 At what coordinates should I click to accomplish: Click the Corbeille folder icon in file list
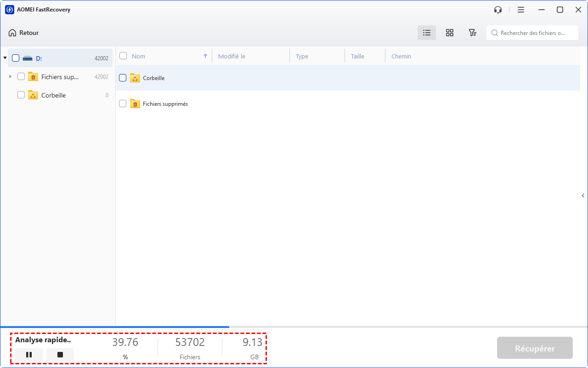[x=135, y=78]
